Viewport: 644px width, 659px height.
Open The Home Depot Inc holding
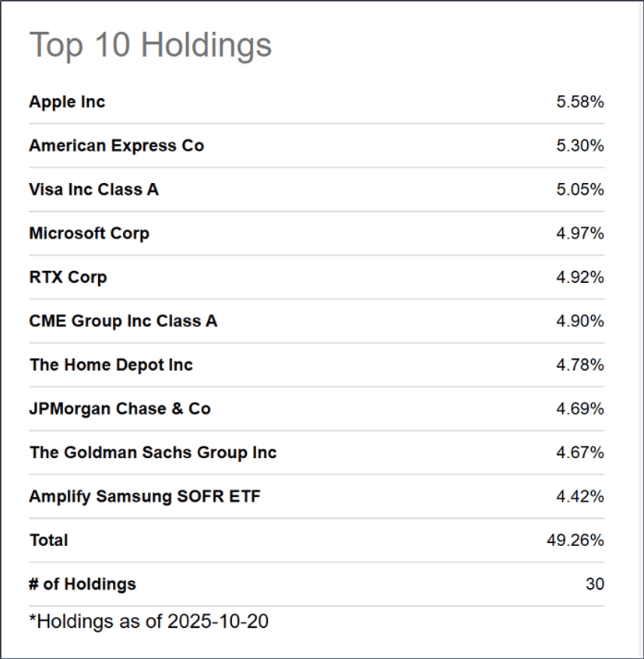[111, 365]
